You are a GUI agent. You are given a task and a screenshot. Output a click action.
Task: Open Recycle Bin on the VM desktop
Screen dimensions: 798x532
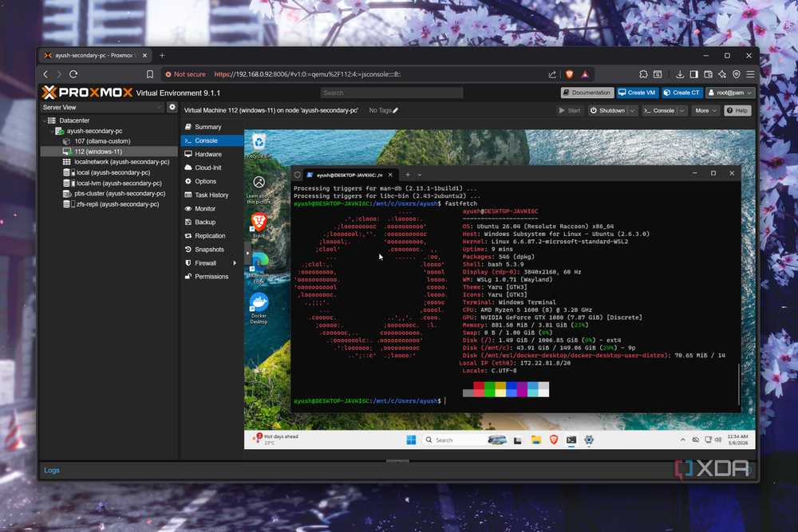click(x=259, y=144)
